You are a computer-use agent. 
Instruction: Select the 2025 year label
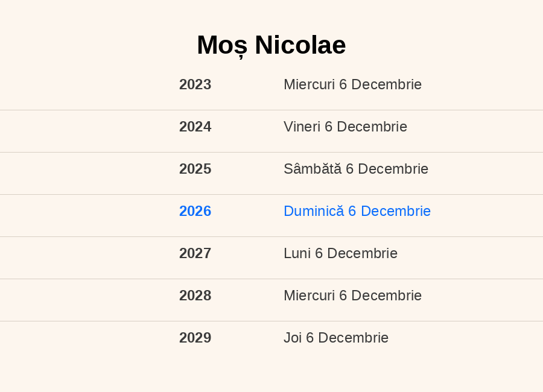coord(195,169)
